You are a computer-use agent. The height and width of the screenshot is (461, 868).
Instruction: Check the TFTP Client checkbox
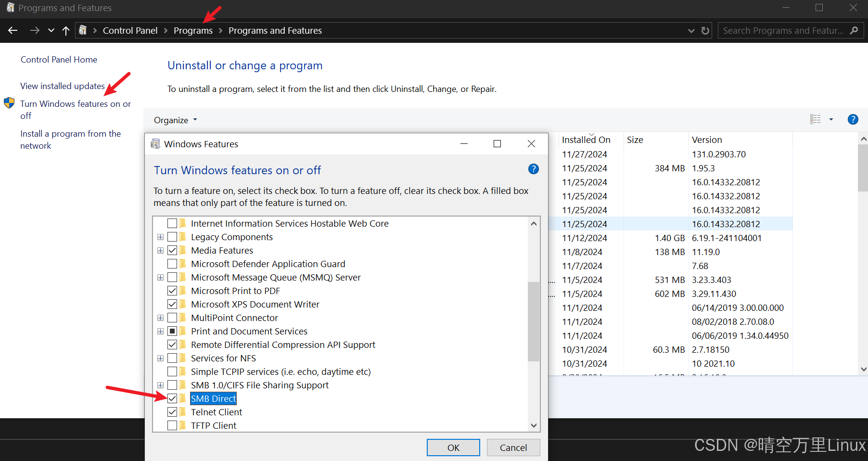click(x=172, y=425)
